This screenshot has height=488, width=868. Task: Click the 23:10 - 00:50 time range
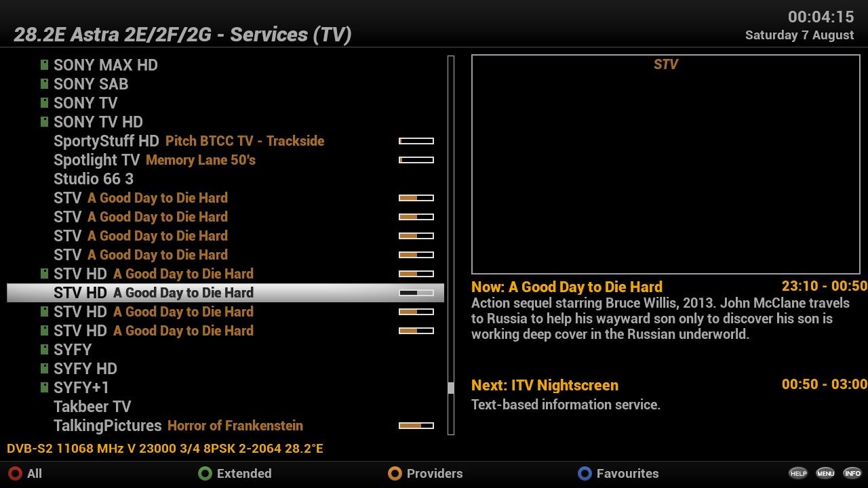click(x=825, y=286)
